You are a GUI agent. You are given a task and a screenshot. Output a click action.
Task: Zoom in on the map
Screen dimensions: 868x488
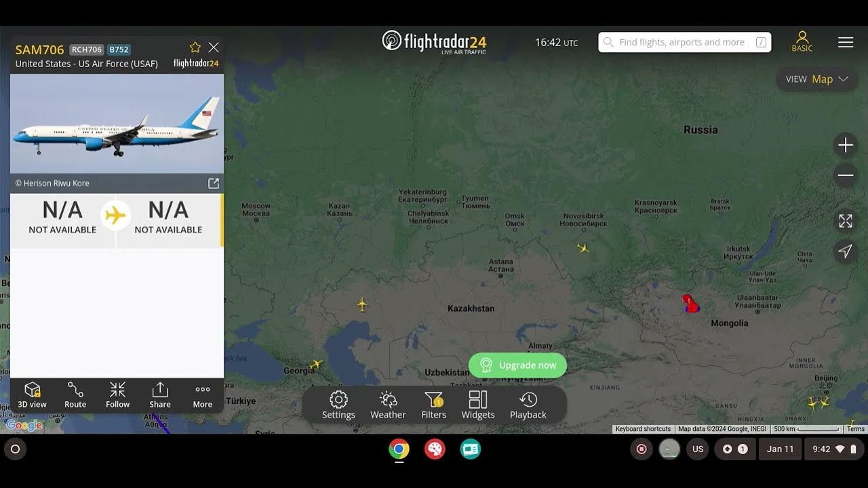tap(846, 146)
